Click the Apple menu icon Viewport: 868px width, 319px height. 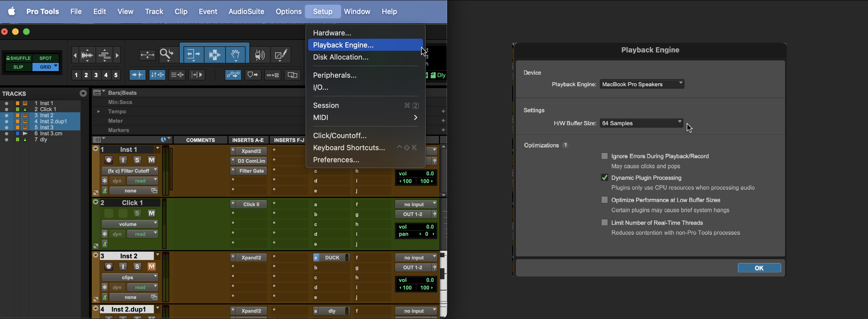point(12,12)
